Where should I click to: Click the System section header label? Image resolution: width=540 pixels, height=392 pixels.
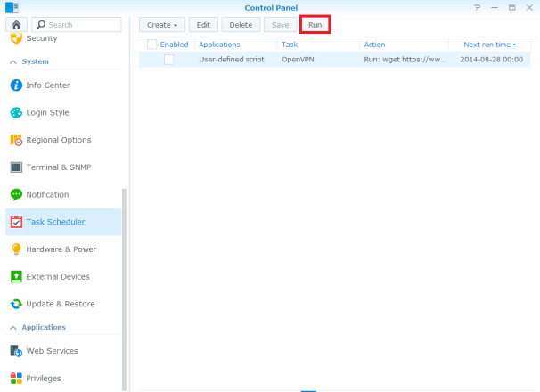point(35,61)
